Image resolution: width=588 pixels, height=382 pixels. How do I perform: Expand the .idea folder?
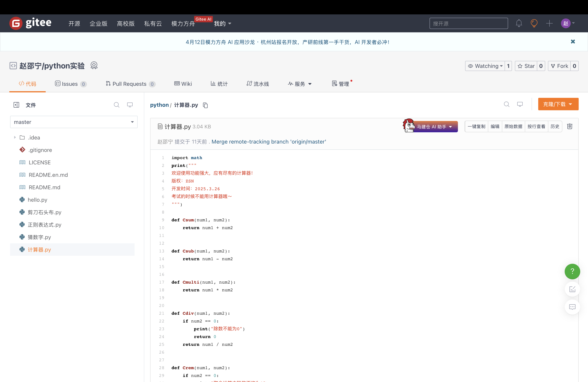(15, 137)
